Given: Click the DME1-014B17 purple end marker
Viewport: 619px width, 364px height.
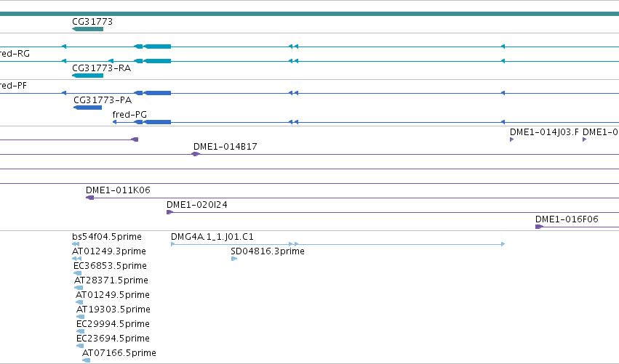Looking at the screenshot, I should pyautogui.click(x=196, y=154).
